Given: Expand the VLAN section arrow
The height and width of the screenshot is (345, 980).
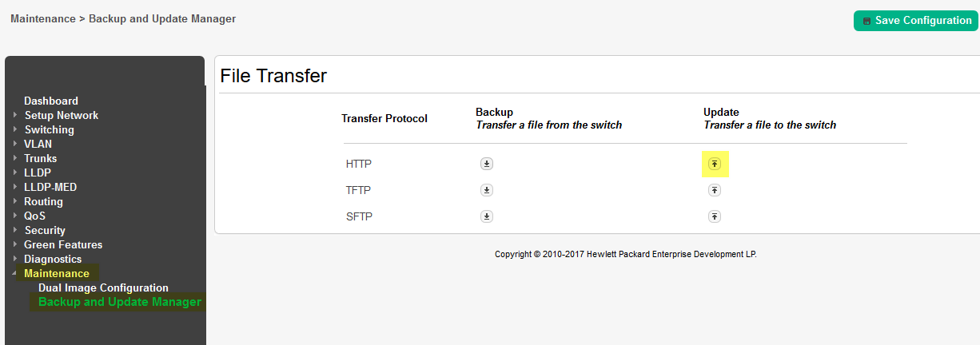Looking at the screenshot, I should 15,144.
